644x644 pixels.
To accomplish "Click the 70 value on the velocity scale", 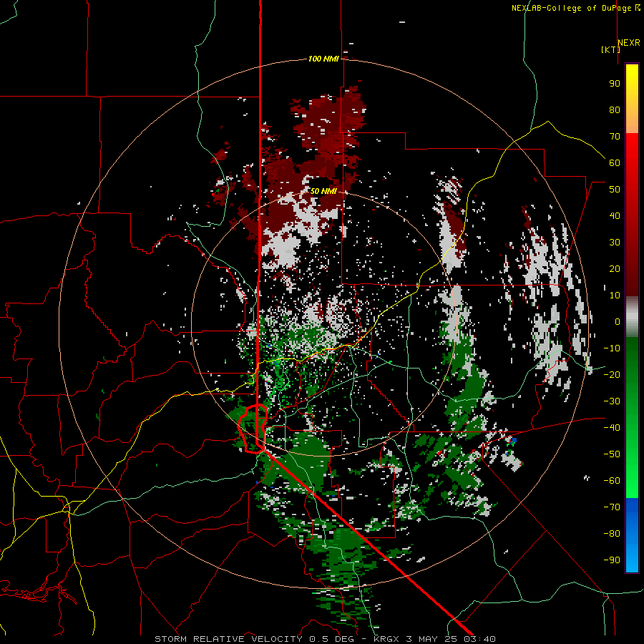I will pos(615,137).
